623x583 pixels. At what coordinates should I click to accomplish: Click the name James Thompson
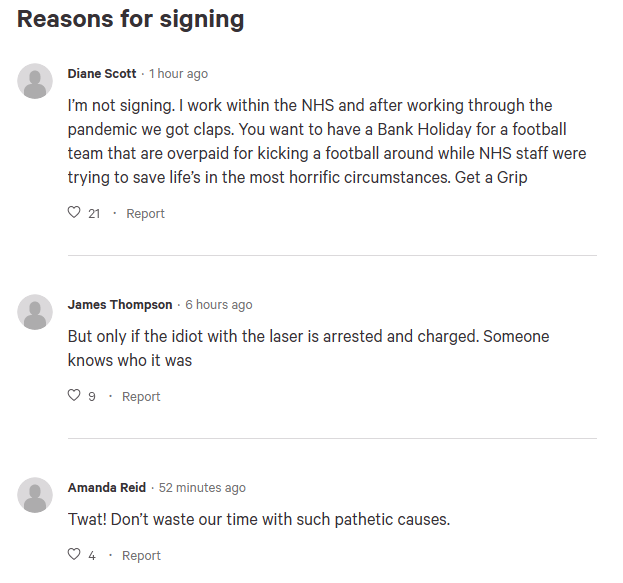[120, 304]
